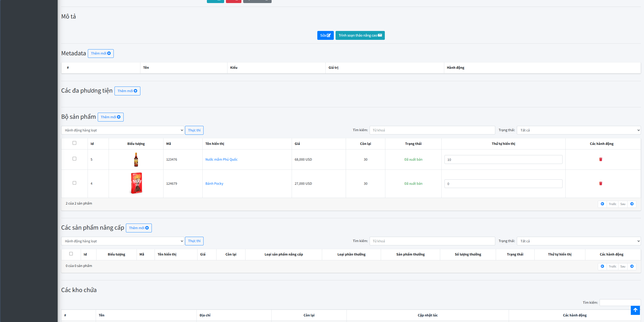
Task: Click trash icon for Bánh Pocky row
Action: click(x=601, y=183)
